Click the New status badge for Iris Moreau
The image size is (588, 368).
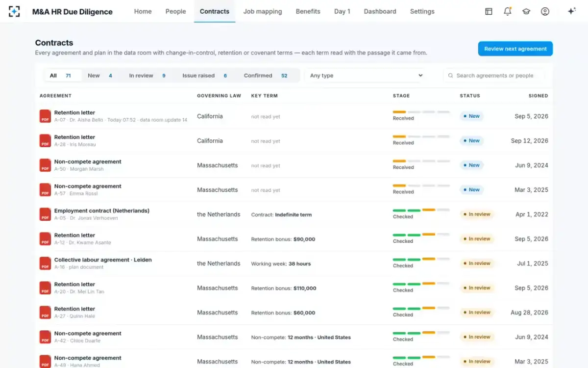[x=471, y=141]
